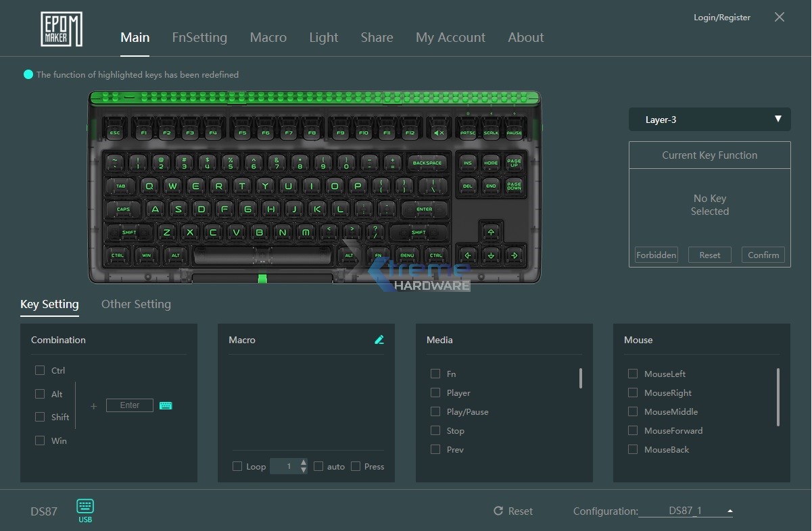Edit the macro using the pencil icon
812x531 pixels.
click(x=379, y=339)
